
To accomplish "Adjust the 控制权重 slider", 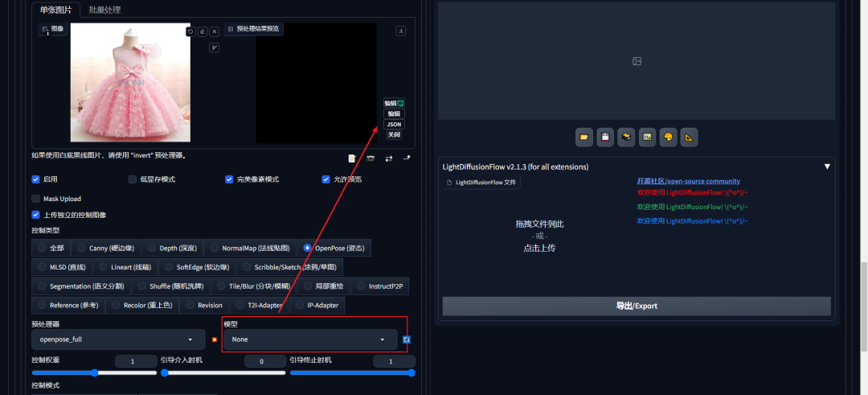I will 94,372.
